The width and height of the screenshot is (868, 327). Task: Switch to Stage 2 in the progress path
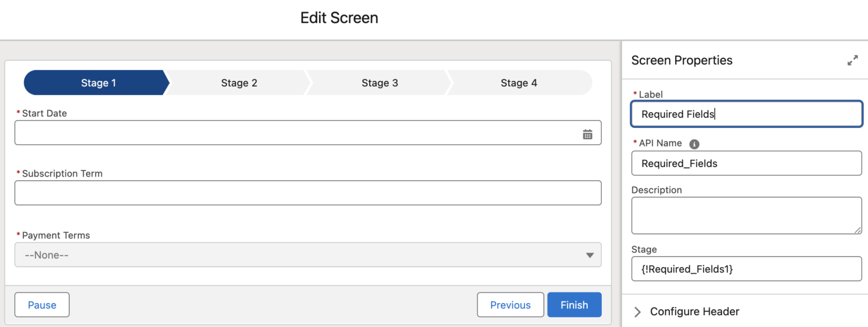point(238,83)
